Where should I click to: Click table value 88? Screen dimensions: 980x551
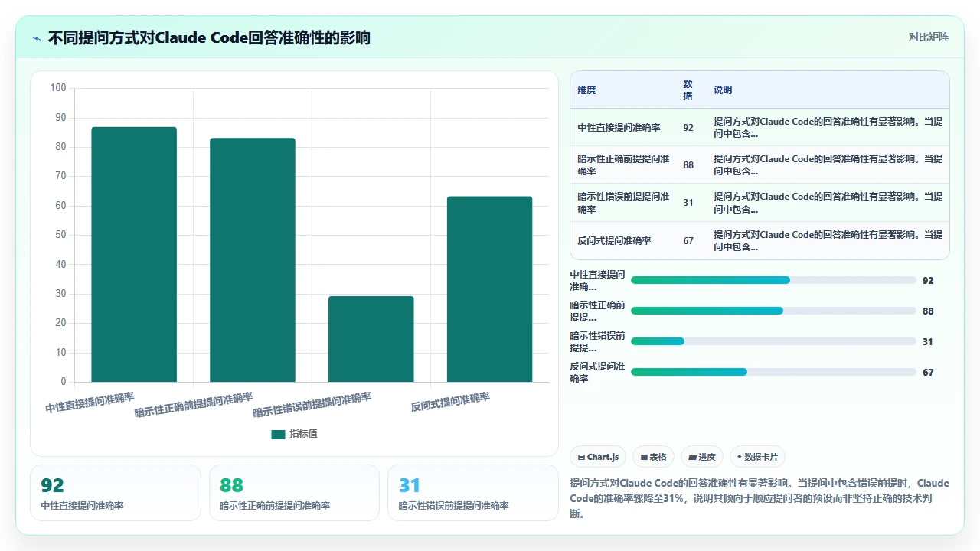(x=688, y=165)
